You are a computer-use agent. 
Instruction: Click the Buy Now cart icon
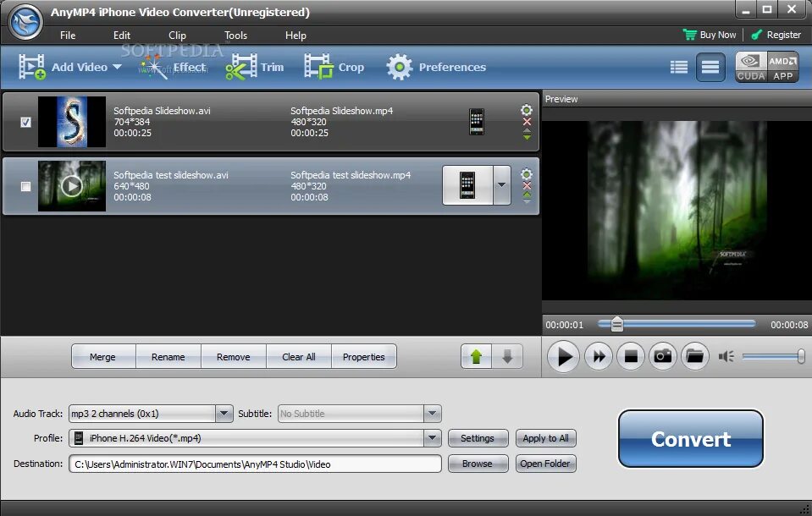[x=690, y=35]
